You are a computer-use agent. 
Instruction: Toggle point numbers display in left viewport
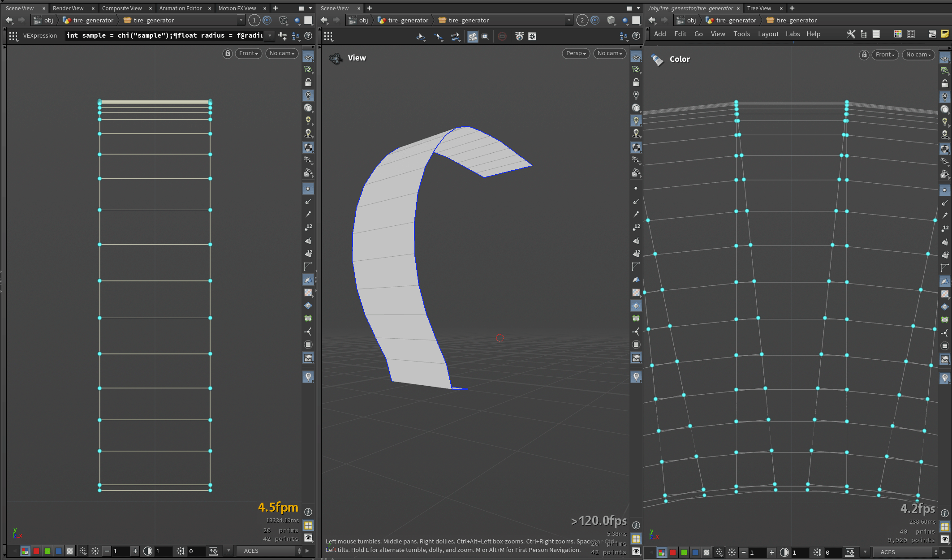308,227
